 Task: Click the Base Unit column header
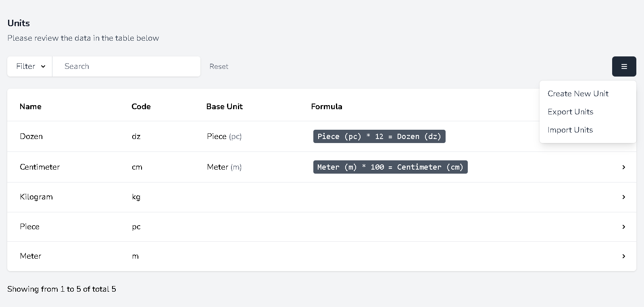[x=224, y=106]
